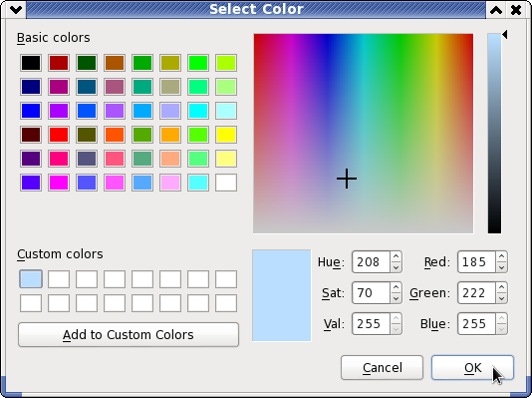Select the first light blue custom color
This screenshot has width=532, height=398.
coord(31,279)
